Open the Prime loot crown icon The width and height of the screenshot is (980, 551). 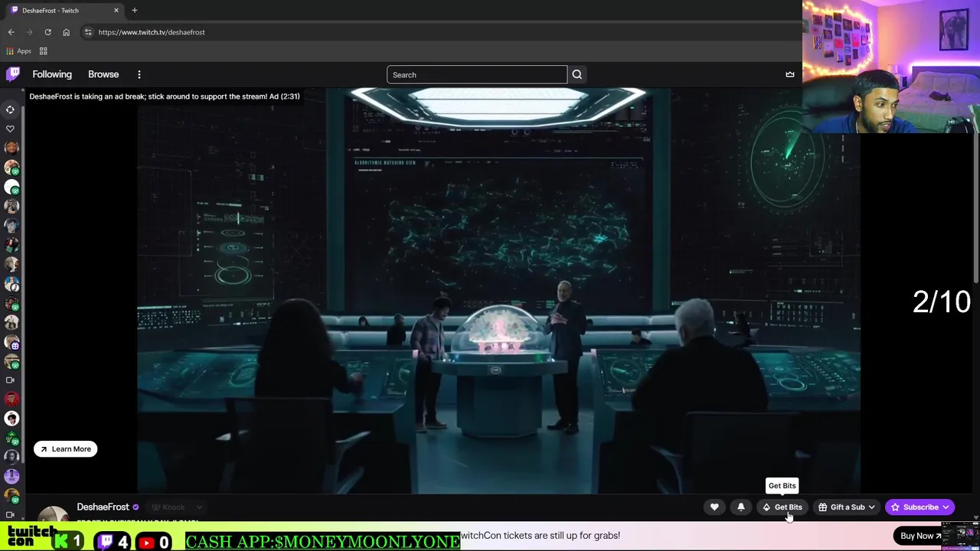[x=790, y=74]
